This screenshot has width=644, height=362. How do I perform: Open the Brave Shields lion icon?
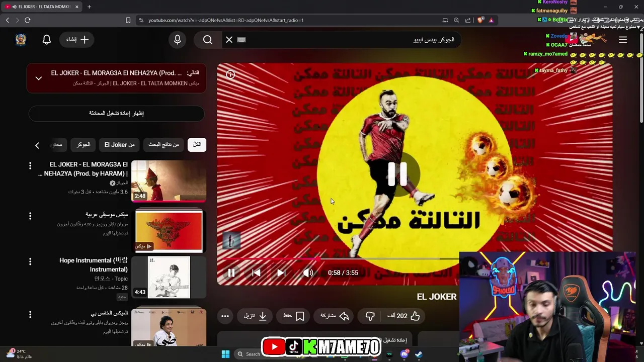[480, 20]
